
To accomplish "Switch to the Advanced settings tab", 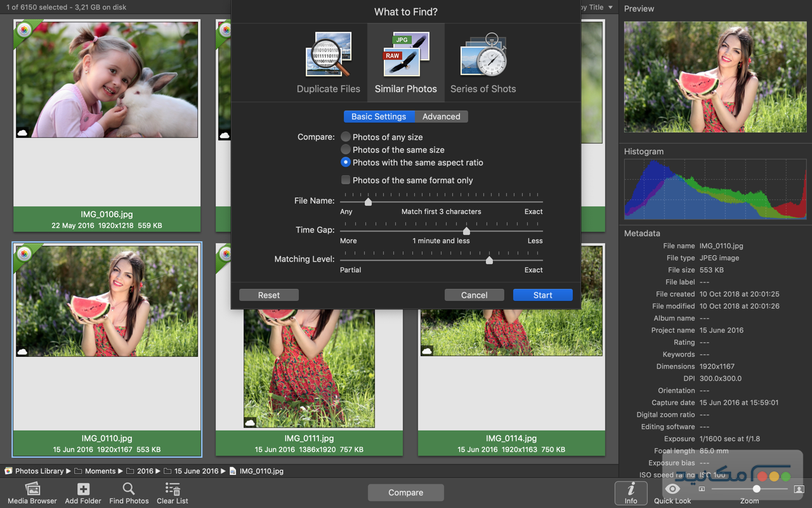I will pos(441,116).
